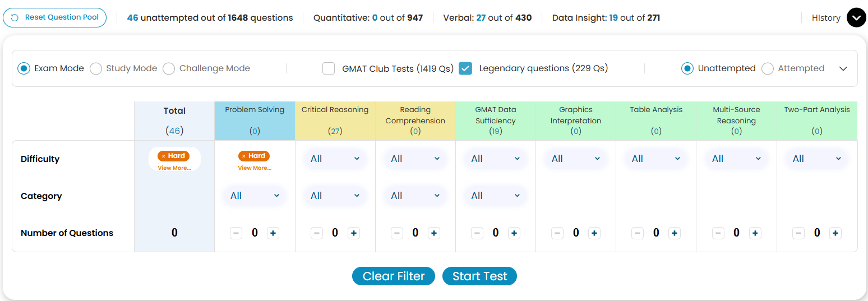This screenshot has height=301, width=868.
Task: Remove Hard tag in Total difficulty cell
Action: [x=163, y=156]
